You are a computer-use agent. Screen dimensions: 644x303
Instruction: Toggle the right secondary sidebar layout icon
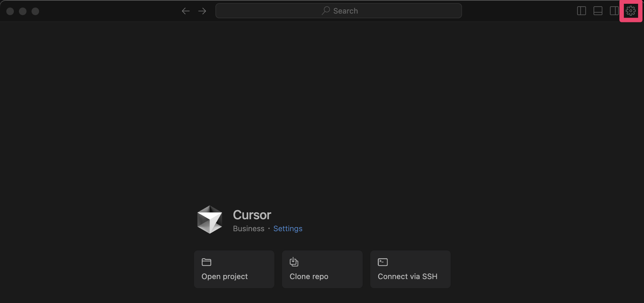(x=614, y=11)
